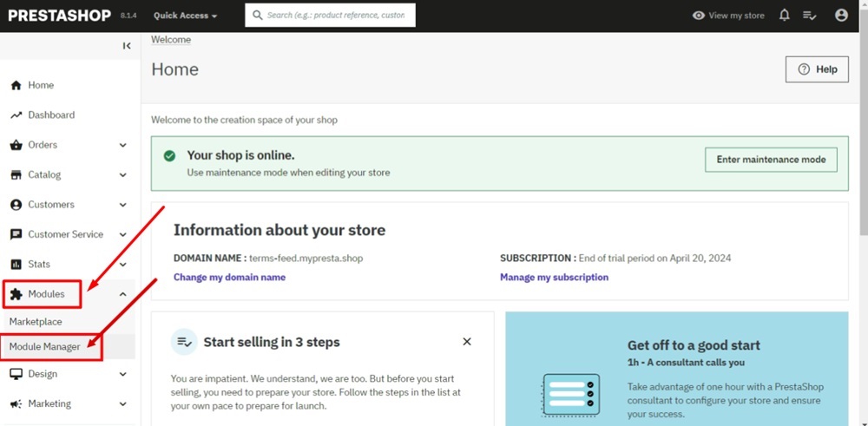Viewport: 868px width, 426px height.
Task: Close the Start selling in 3 steps card
Action: (467, 342)
